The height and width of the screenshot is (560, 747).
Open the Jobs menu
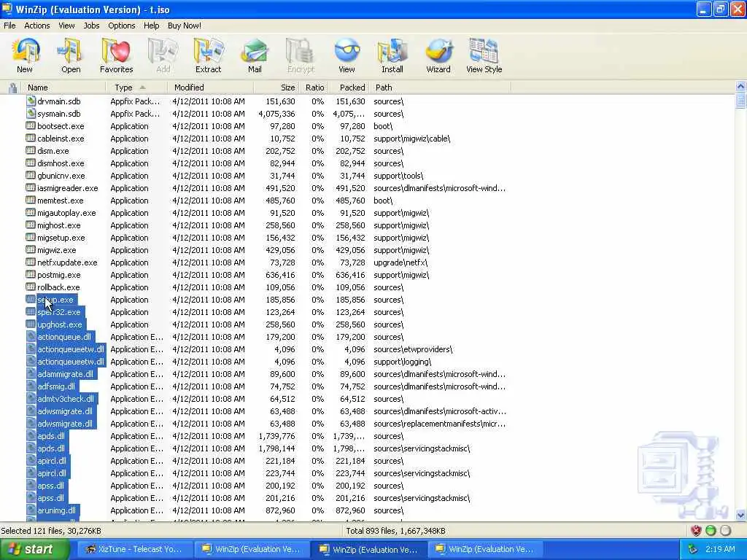coord(91,26)
